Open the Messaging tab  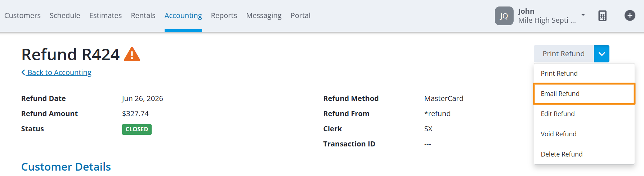tap(264, 16)
